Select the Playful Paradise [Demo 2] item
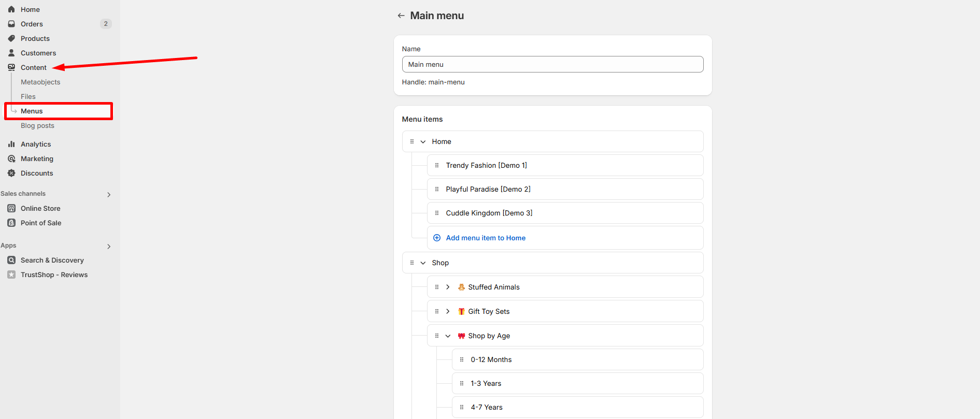This screenshot has height=419, width=980. [565, 189]
